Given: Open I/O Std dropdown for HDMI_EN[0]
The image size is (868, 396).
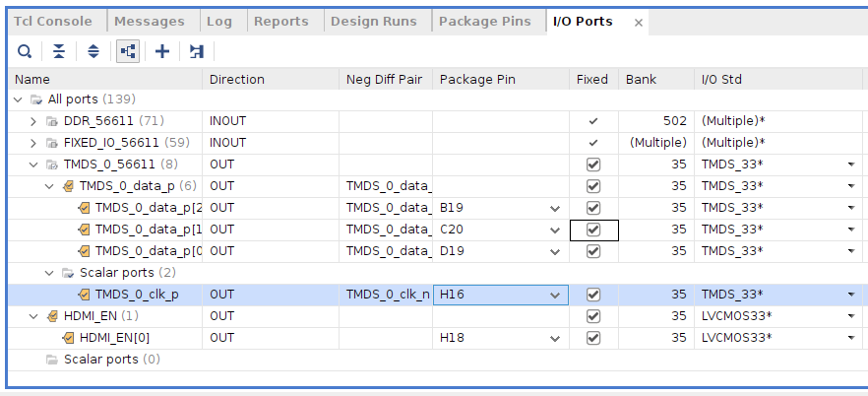Looking at the screenshot, I should click(850, 338).
